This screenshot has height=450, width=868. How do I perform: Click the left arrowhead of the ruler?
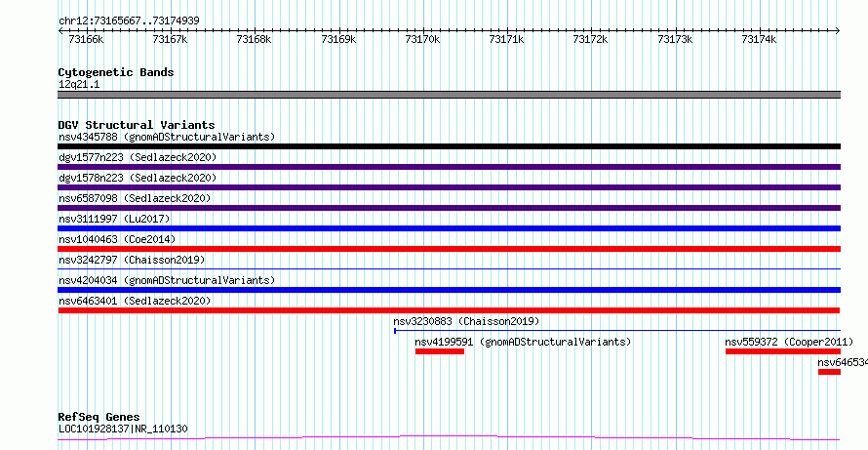(x=60, y=30)
